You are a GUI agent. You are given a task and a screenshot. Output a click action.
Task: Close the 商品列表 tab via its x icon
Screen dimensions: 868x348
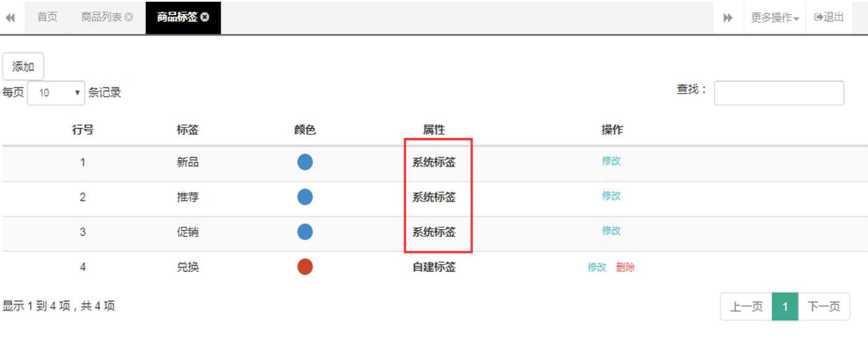pyautogui.click(x=129, y=17)
